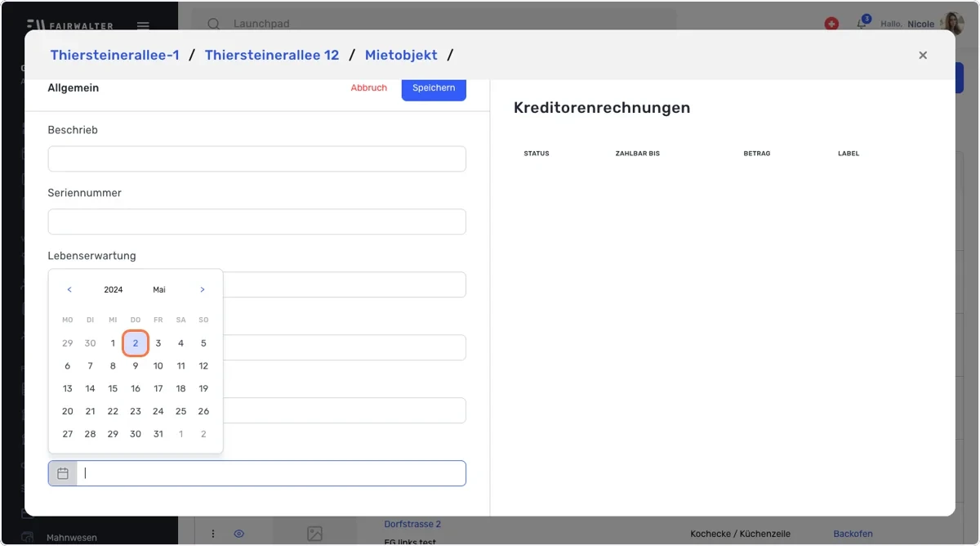The height and width of the screenshot is (546, 980).
Task: Pick May 9 in calendar
Action: pos(136,366)
